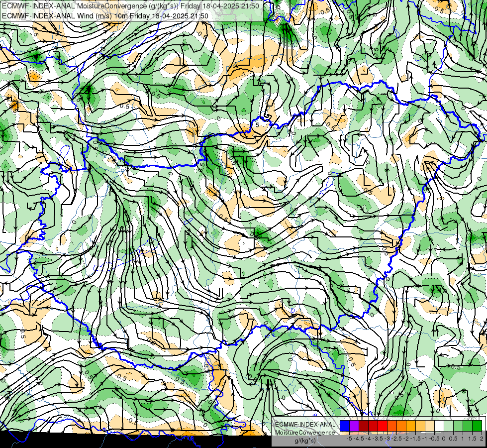Image resolution: width=487 pixels, height=448 pixels.
Task: Click the legend unit g/(kg*s)
Action: pyautogui.click(x=305, y=441)
